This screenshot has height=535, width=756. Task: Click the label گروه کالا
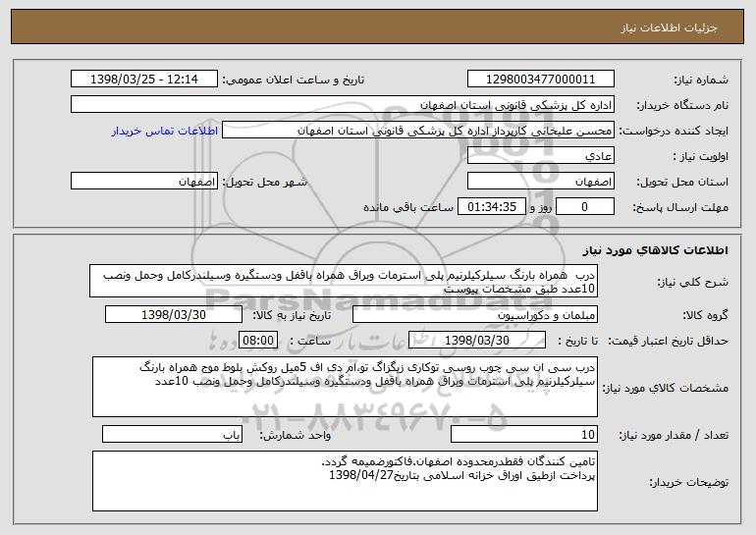point(705,315)
